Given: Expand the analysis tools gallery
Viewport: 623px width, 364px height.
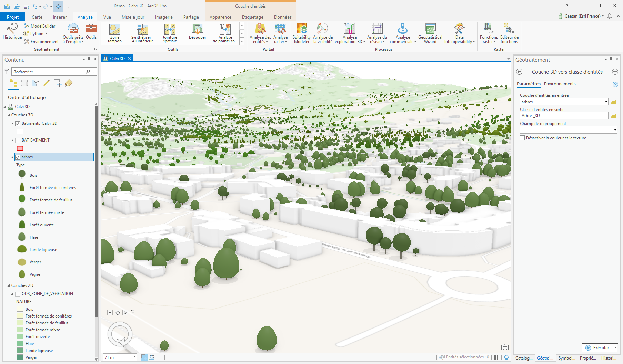Looking at the screenshot, I should click(242, 41).
